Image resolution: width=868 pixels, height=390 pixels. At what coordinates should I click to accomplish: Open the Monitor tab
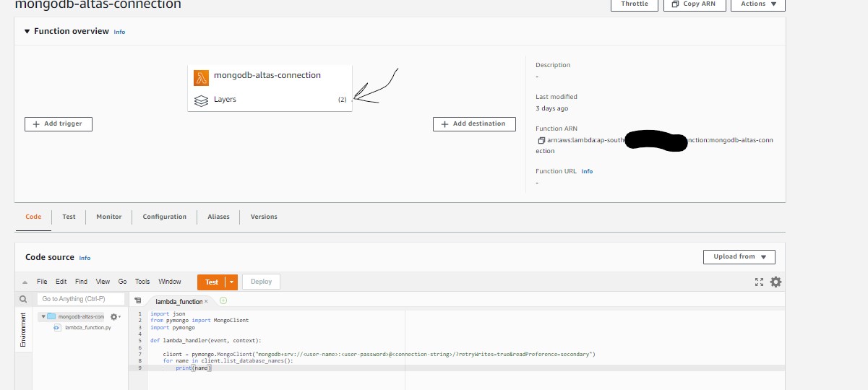pyautogui.click(x=109, y=217)
